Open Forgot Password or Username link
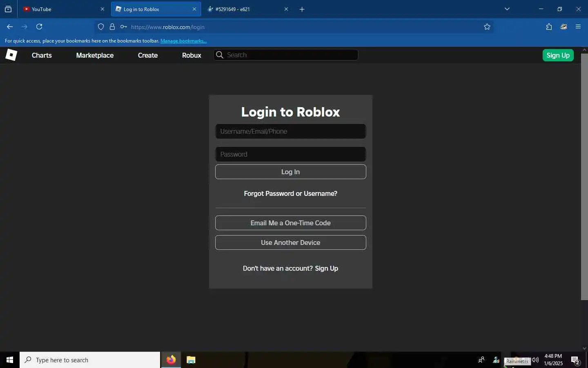 (290, 193)
